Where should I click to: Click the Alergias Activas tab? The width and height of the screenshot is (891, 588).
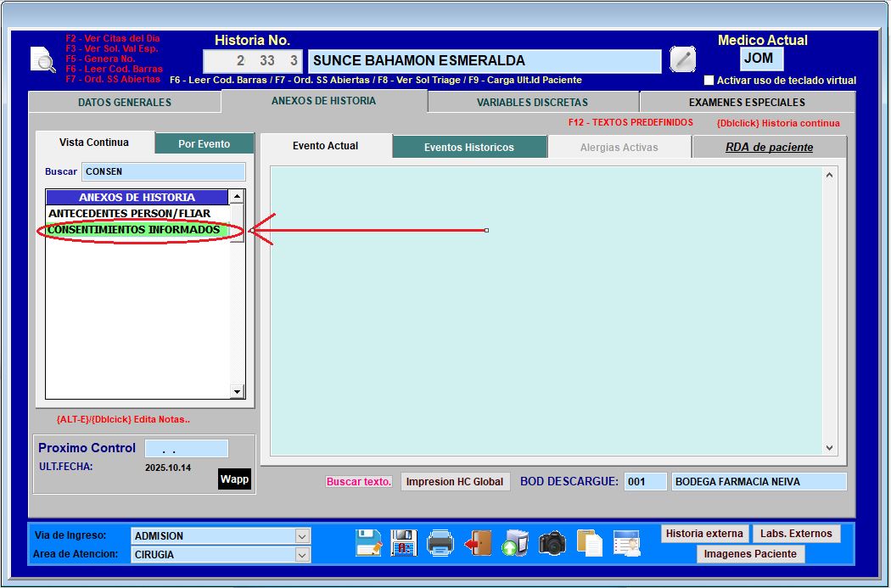pos(619,147)
